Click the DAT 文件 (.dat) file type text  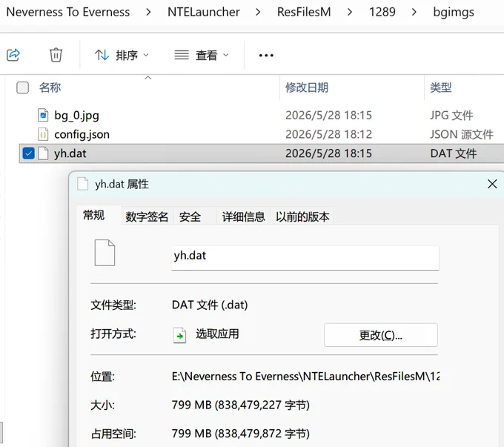click(210, 305)
